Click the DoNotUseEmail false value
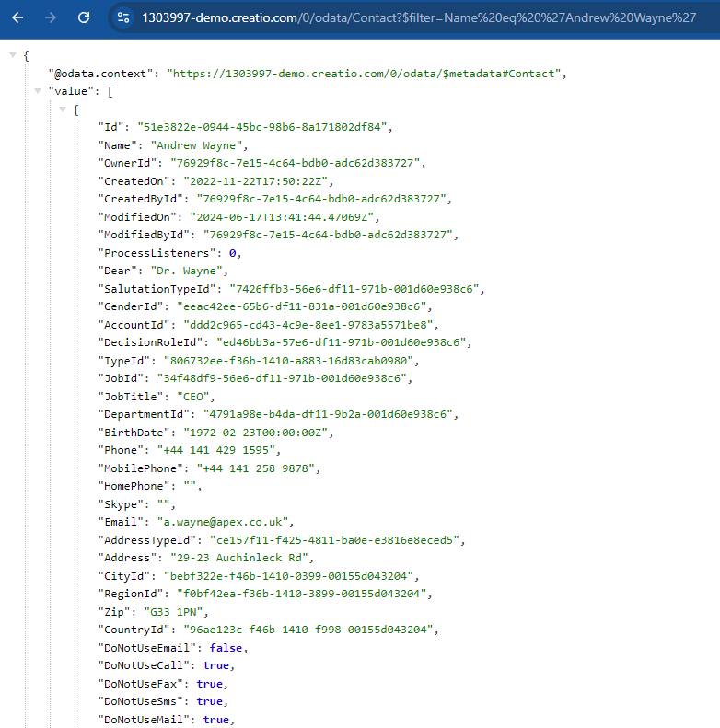This screenshot has height=728, width=720. [226, 648]
